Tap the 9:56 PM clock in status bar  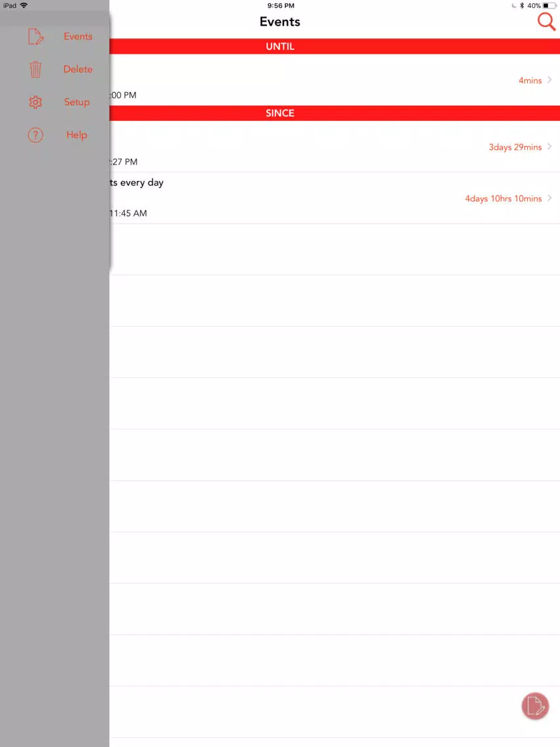click(281, 6)
